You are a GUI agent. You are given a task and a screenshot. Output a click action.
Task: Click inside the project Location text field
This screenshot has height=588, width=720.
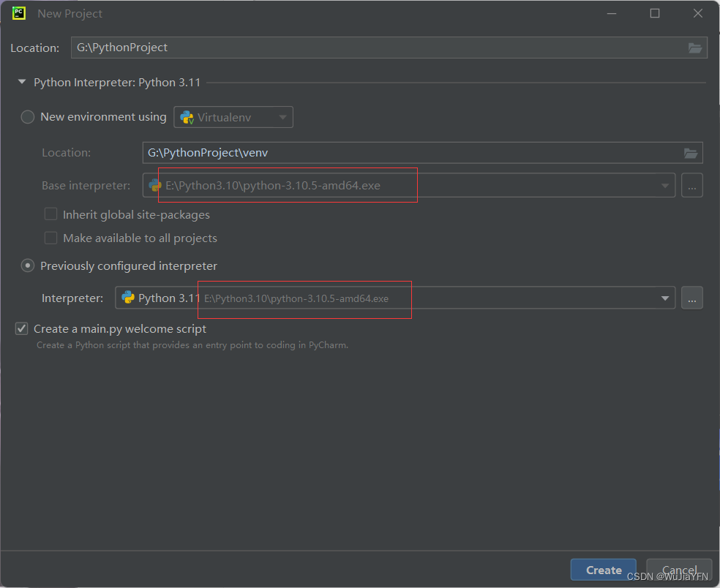(293, 48)
